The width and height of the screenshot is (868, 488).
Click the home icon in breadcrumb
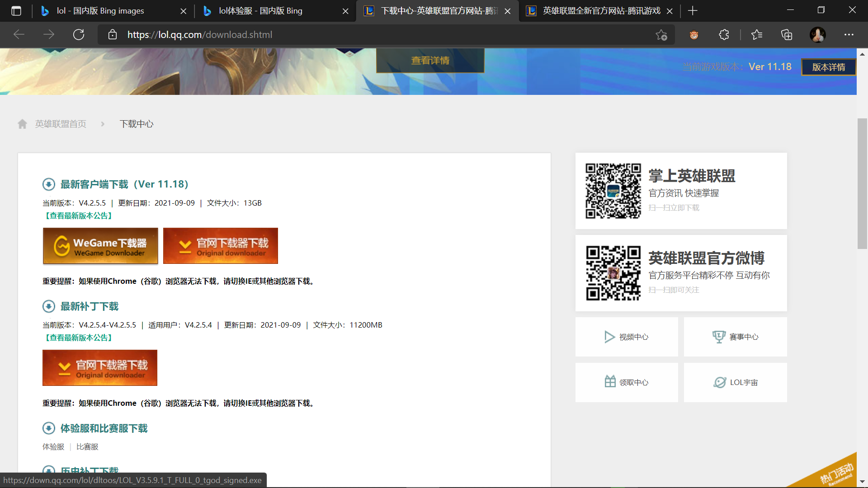click(x=22, y=124)
